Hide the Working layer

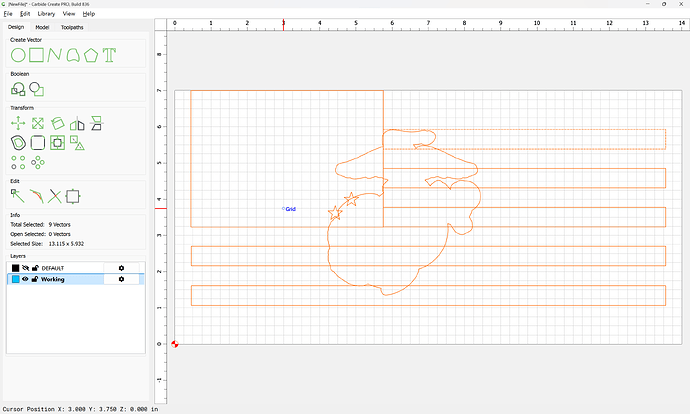[26, 279]
